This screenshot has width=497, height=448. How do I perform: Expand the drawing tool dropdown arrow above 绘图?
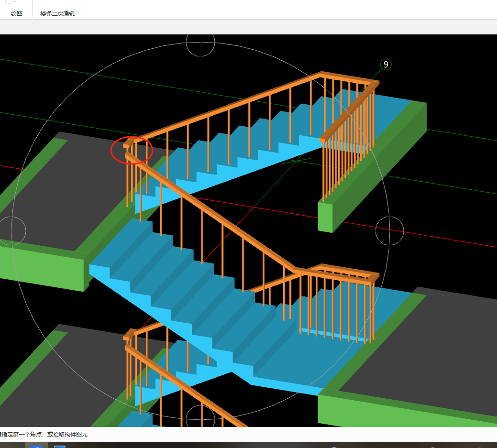(x=14, y=2)
